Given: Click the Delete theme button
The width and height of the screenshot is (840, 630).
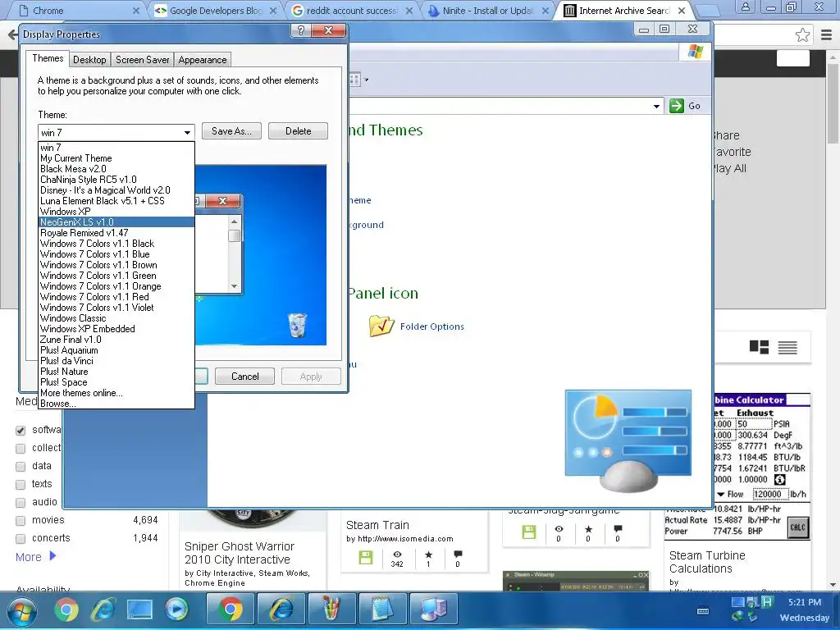Looking at the screenshot, I should coord(298,130).
